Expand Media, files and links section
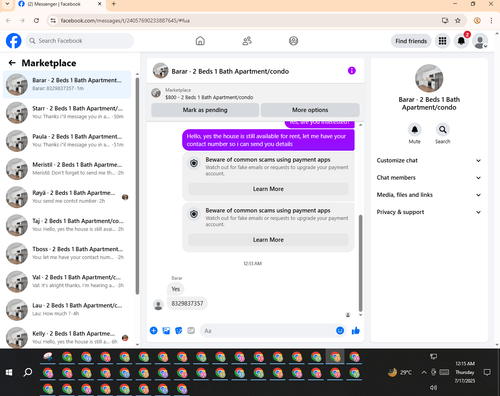 (429, 195)
